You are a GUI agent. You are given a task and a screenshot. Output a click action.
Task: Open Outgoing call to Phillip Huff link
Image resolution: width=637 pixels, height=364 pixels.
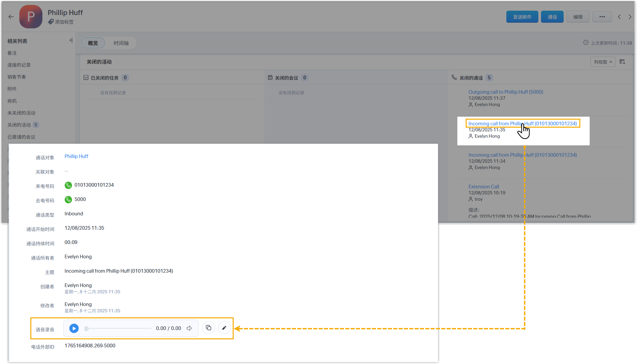tap(505, 92)
